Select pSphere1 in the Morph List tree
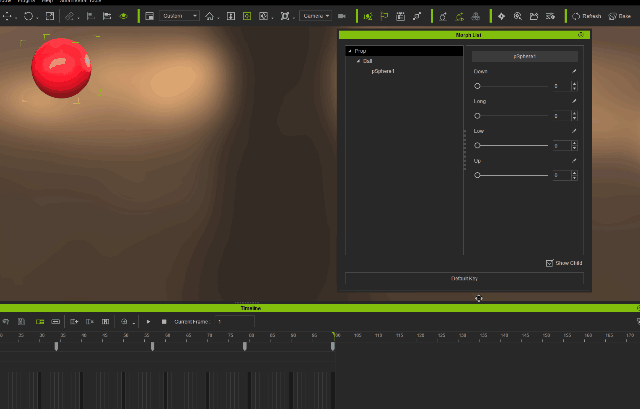Image resolution: width=640 pixels, height=409 pixels. (383, 71)
